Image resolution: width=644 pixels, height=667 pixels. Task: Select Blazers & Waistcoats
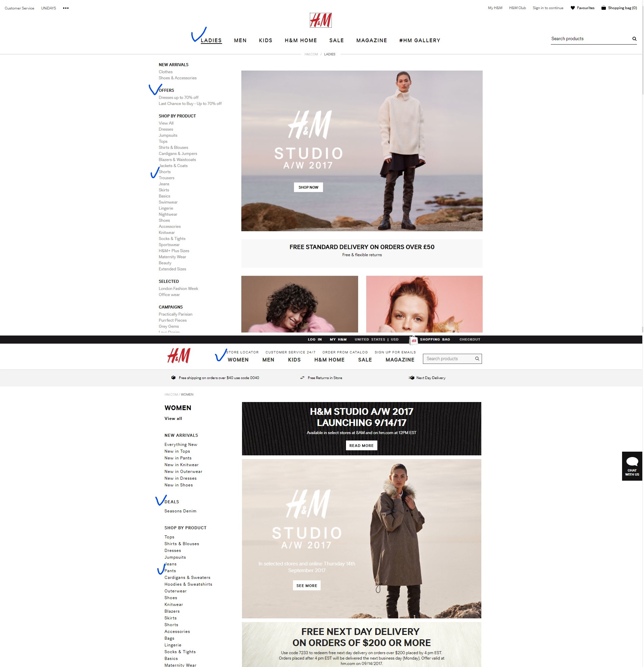coord(177,160)
